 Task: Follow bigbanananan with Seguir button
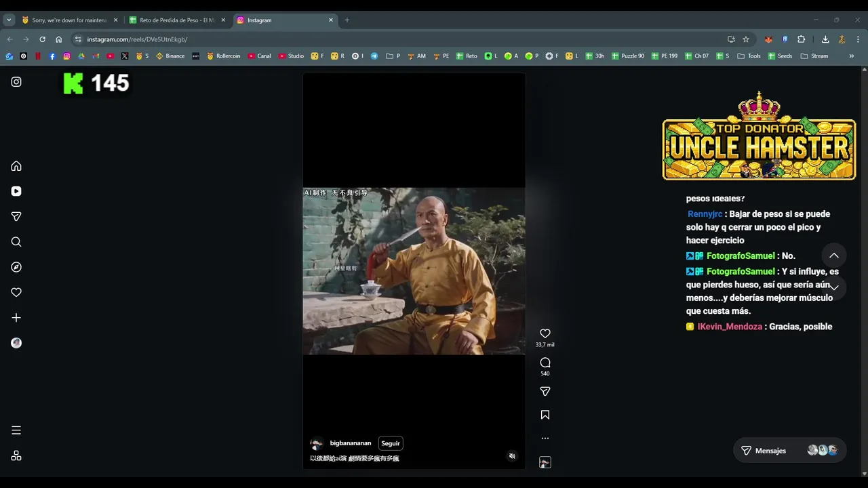391,443
